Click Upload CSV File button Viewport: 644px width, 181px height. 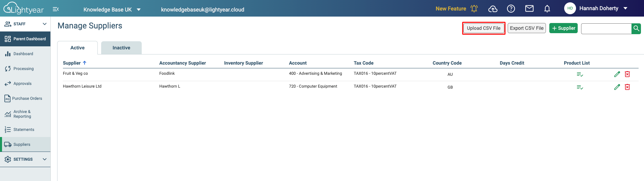(484, 28)
